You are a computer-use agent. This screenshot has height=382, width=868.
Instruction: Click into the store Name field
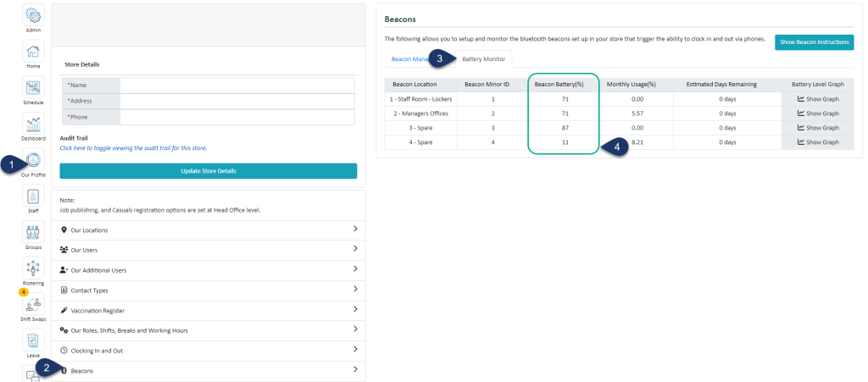pyautogui.click(x=237, y=86)
